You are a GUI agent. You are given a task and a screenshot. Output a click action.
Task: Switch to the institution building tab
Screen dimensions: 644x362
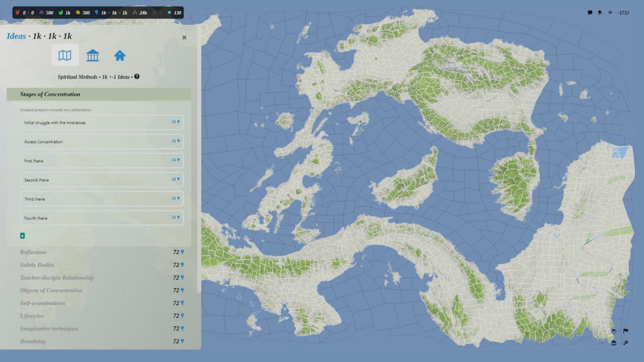pos(93,55)
